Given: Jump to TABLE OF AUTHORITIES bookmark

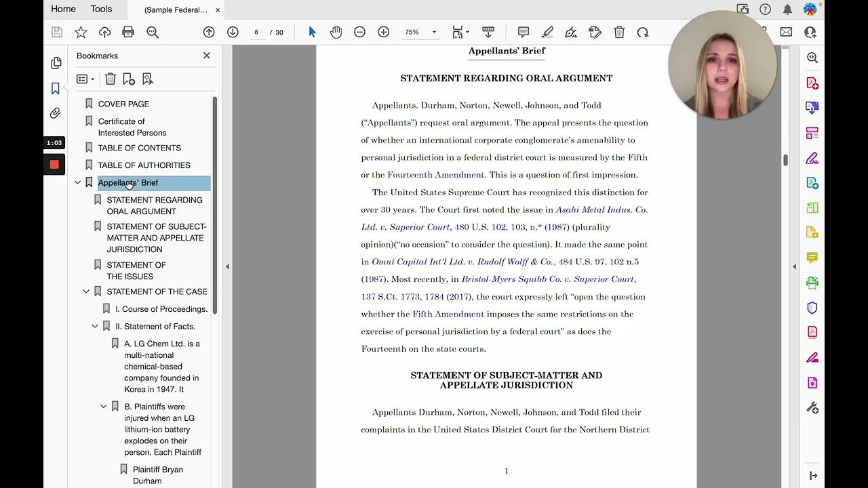Looking at the screenshot, I should pyautogui.click(x=144, y=165).
